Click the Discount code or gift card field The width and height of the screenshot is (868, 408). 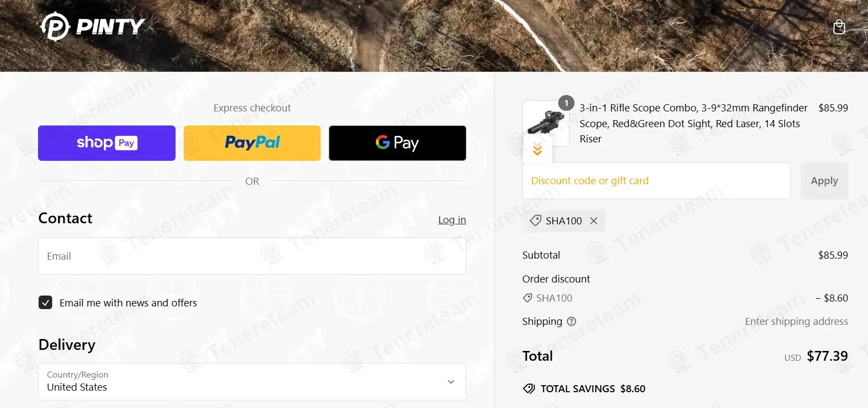click(x=655, y=181)
